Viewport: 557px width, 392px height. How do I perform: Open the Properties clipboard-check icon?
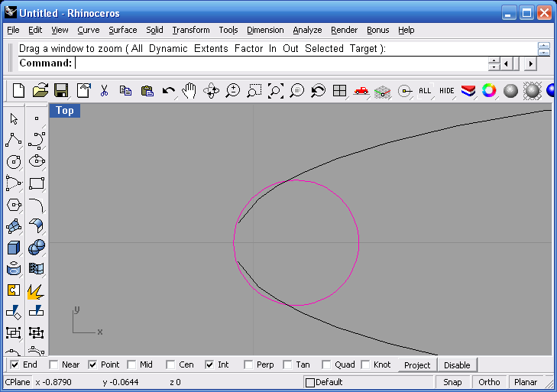84,91
